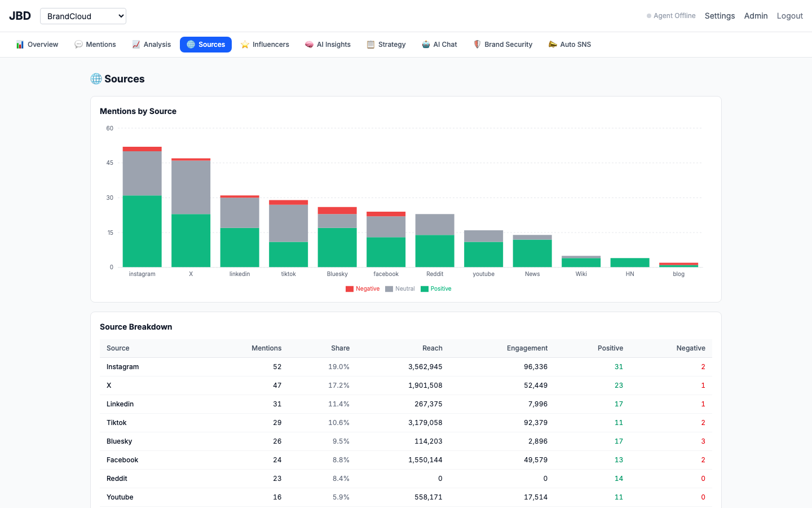Click the Influencers star icon
Viewport: 812px width, 508px height.
tap(245, 45)
